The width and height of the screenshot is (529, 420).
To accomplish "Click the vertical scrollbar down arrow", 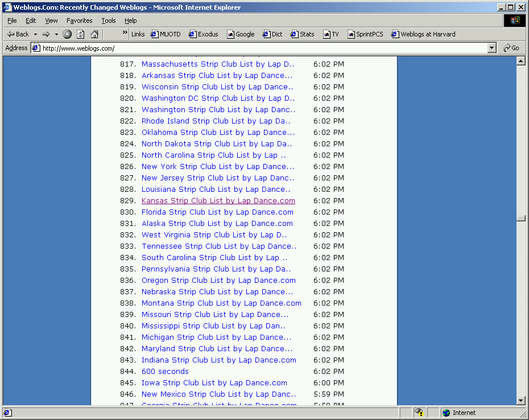I will (520, 401).
